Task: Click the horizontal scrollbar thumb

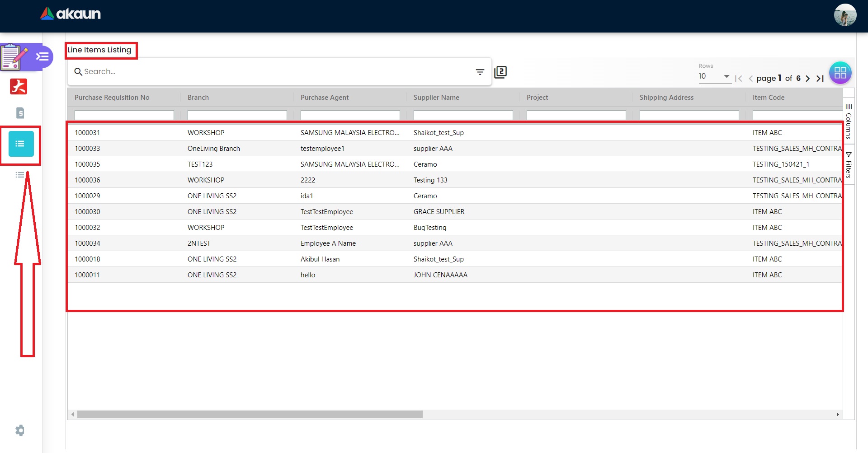Action: [x=250, y=415]
